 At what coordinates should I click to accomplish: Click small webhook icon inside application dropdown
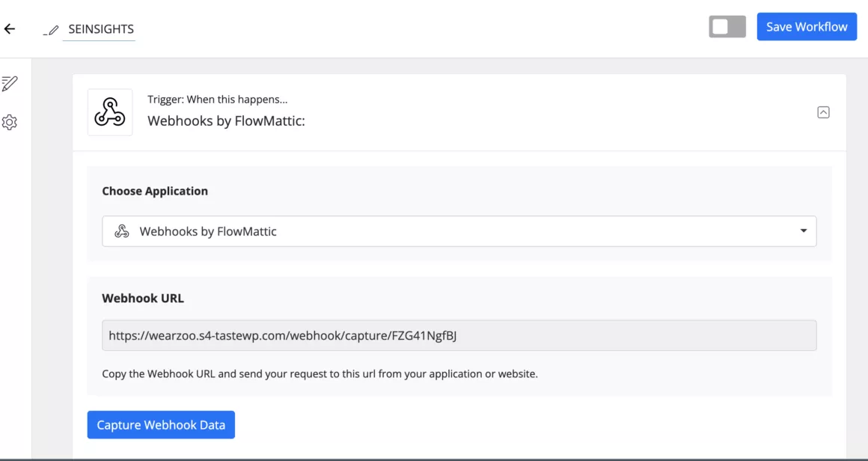121,231
